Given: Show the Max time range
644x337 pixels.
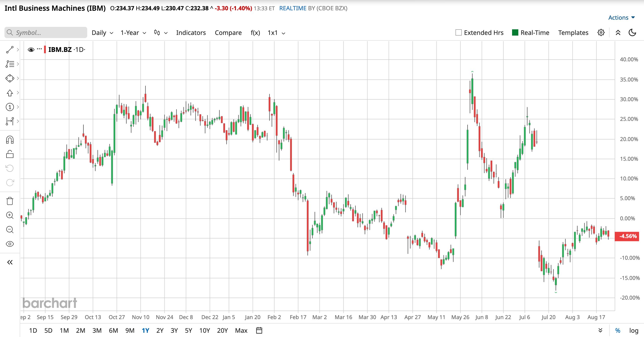Looking at the screenshot, I should (x=241, y=331).
